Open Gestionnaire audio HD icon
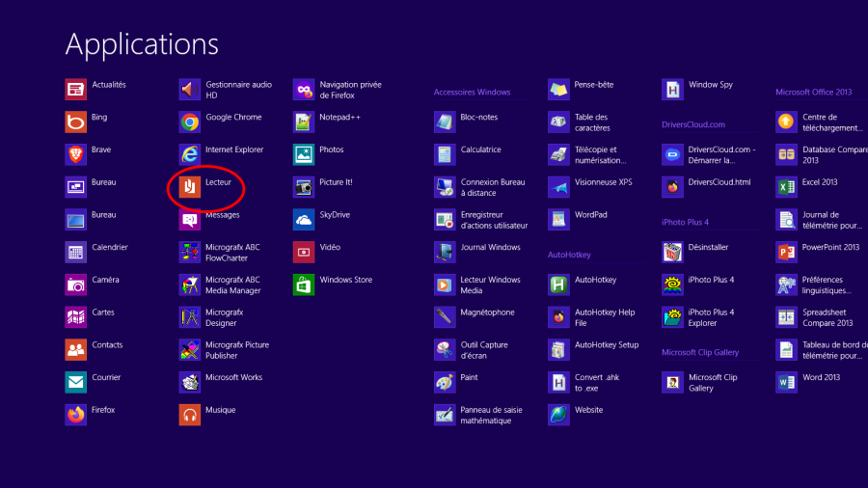Screen dimensions: 868x488 point(190,90)
